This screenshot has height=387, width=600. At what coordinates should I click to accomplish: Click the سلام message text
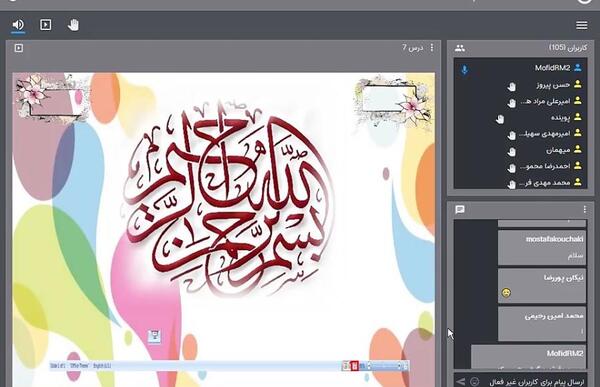576,256
